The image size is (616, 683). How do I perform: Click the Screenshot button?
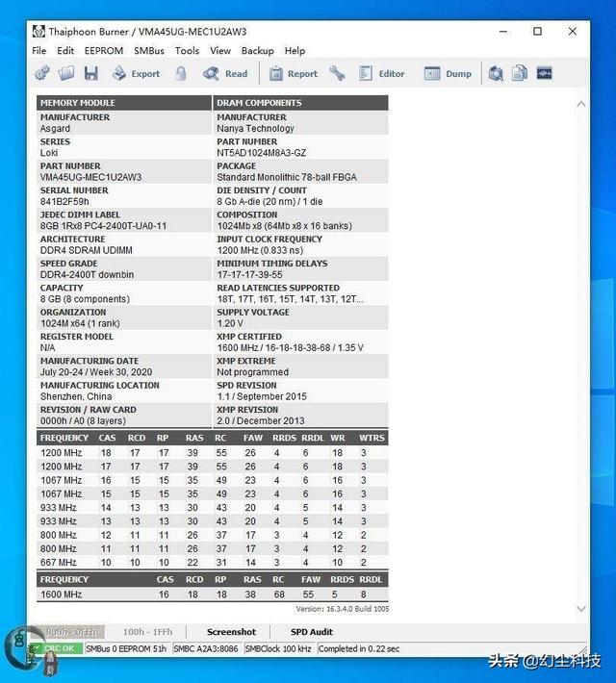pos(232,632)
